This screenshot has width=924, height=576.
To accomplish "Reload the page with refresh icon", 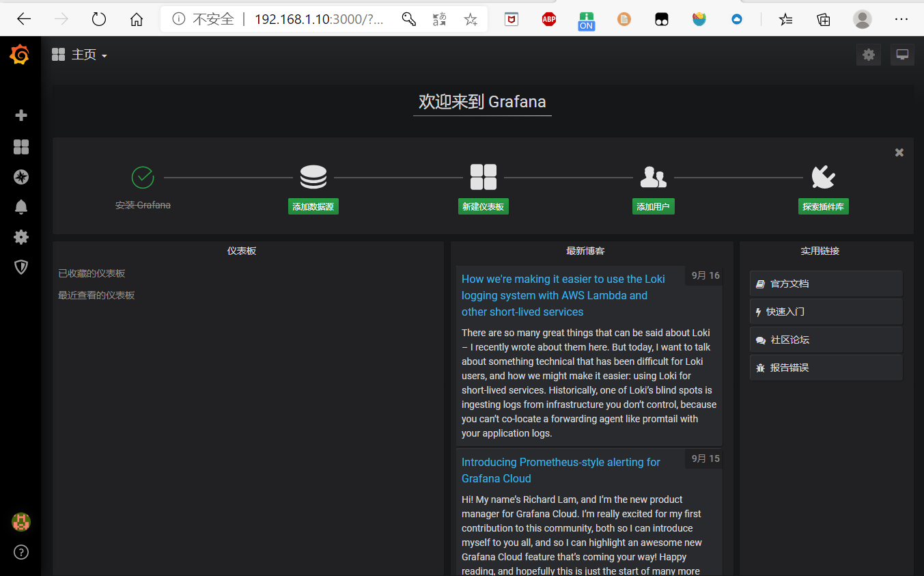I will 99,19.
